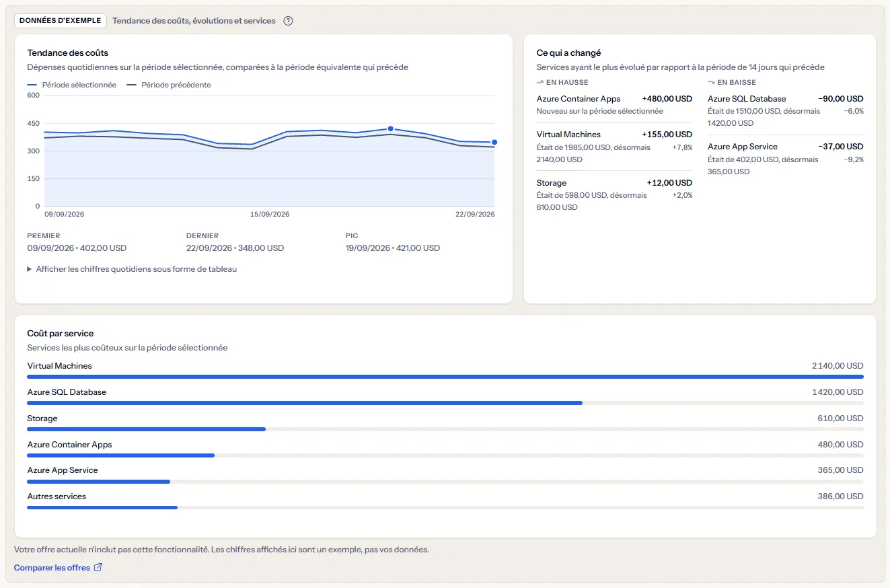Open the help icon beside the section title

pyautogui.click(x=288, y=21)
